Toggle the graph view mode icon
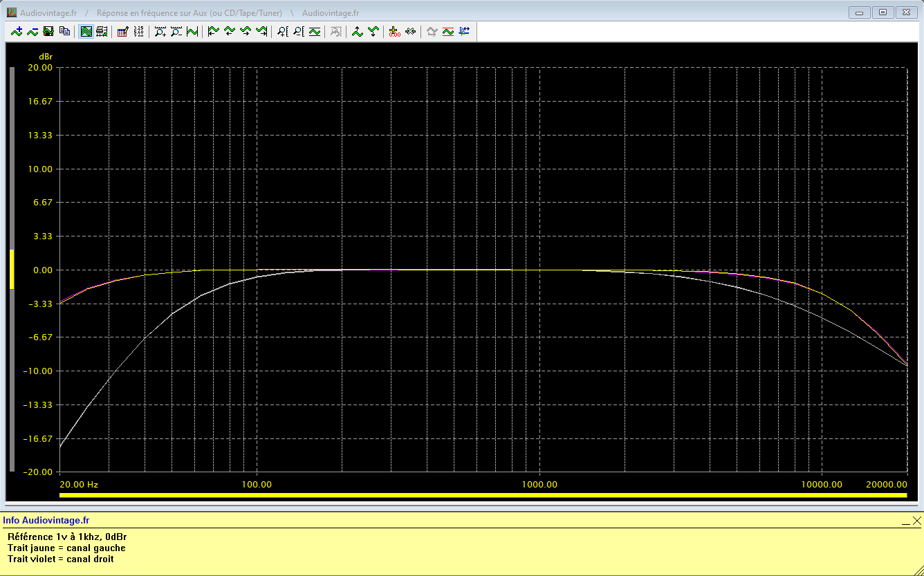Image resolution: width=924 pixels, height=576 pixels. (86, 31)
